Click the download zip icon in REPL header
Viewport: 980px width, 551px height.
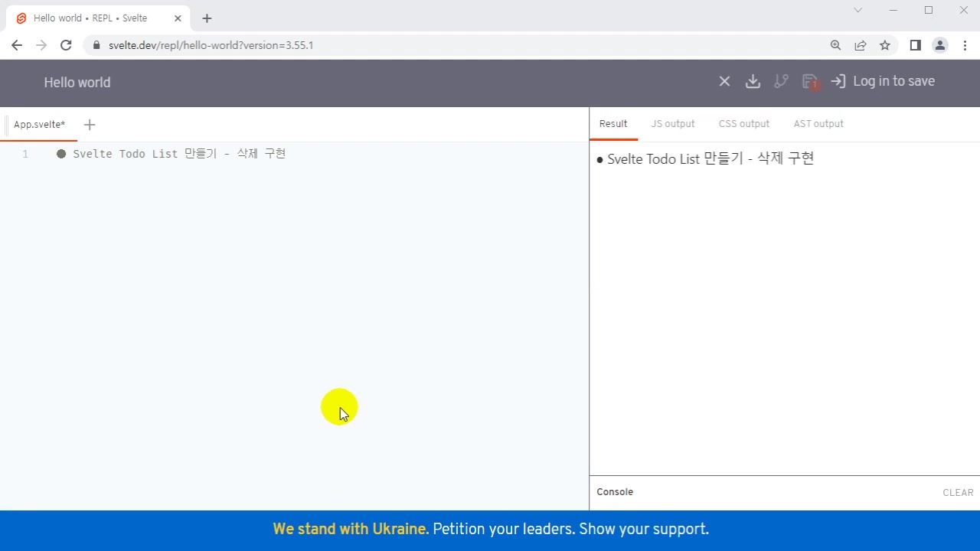[753, 81]
